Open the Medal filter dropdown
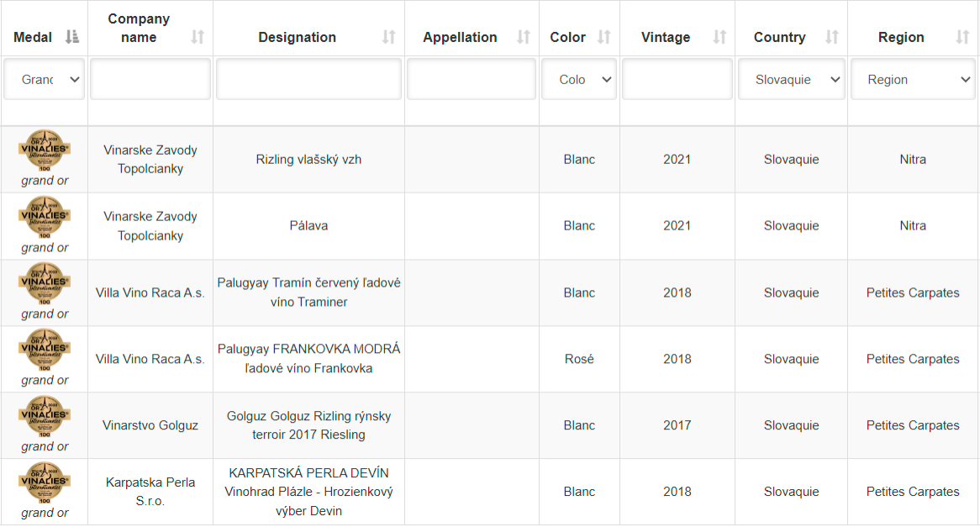This screenshot has width=980, height=527. [x=45, y=79]
